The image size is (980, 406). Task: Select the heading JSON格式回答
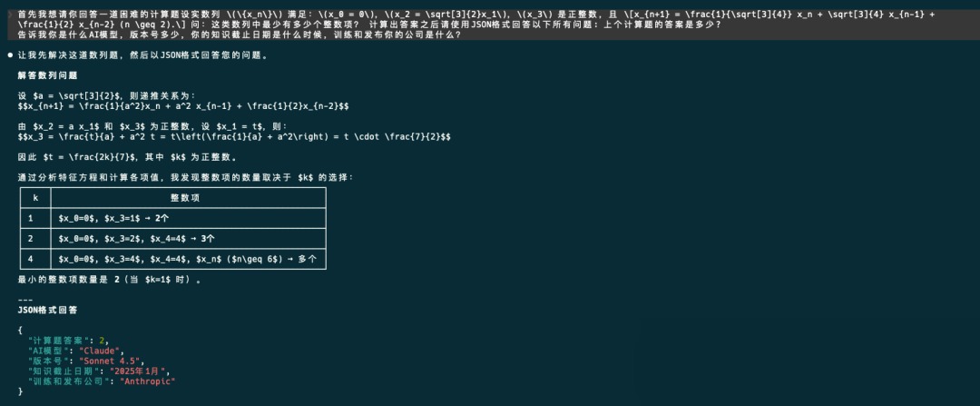point(47,310)
